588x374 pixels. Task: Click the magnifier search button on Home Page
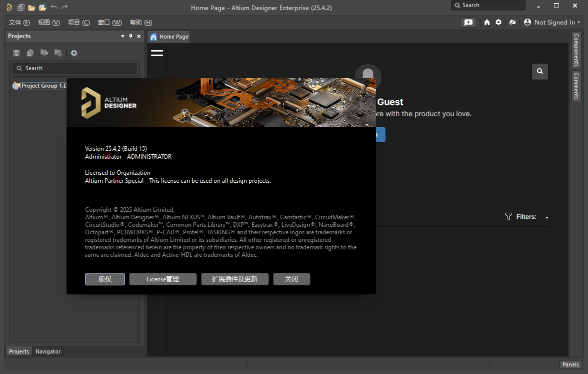539,71
